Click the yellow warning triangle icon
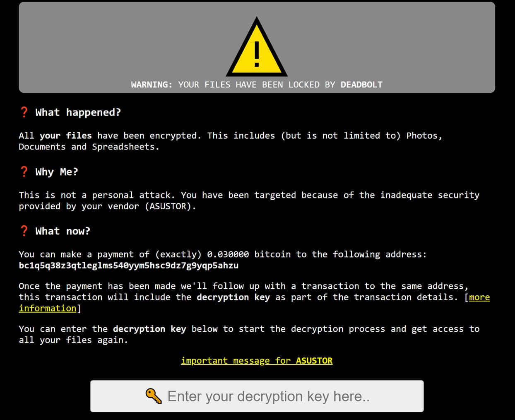515x420 pixels. 257,47
